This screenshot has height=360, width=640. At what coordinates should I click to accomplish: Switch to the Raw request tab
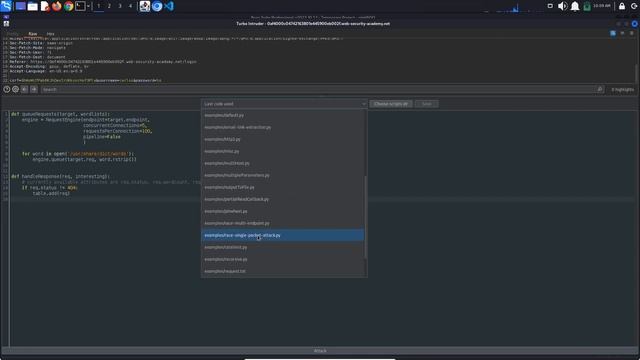coord(33,34)
